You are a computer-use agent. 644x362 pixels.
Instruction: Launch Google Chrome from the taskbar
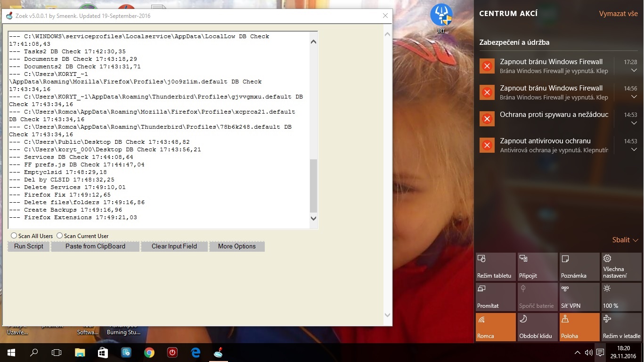click(x=149, y=352)
